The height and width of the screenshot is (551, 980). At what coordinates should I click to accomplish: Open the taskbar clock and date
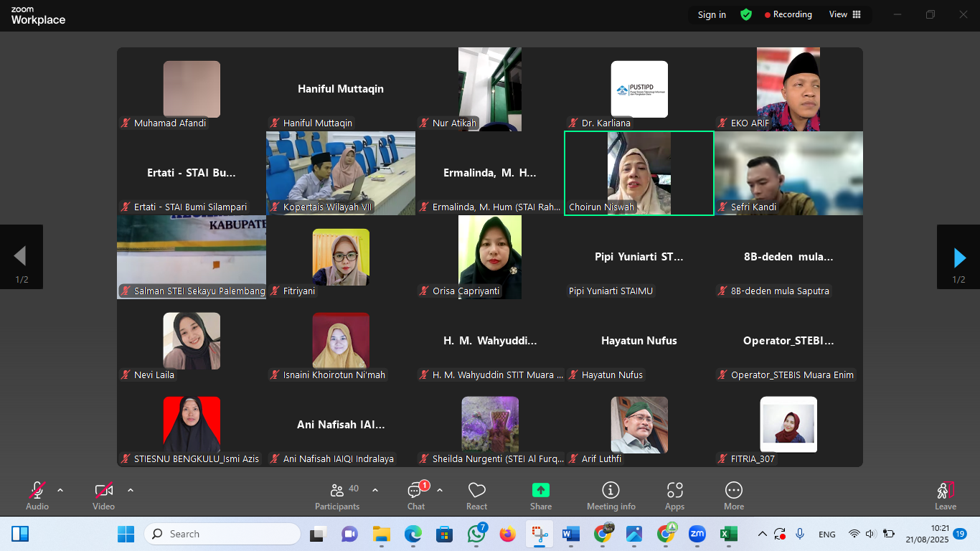926,534
